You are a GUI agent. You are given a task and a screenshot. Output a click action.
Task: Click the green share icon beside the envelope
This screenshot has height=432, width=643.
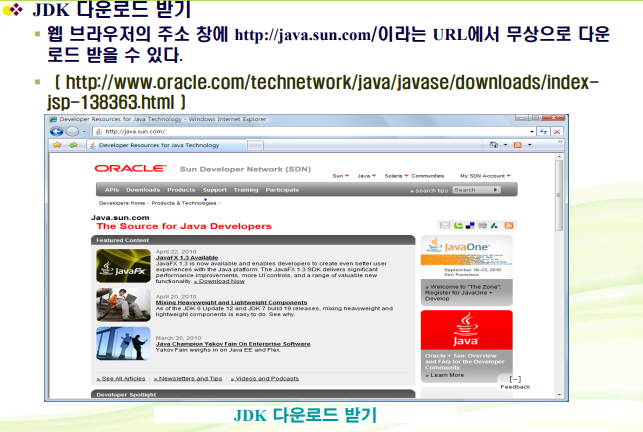coord(458,225)
